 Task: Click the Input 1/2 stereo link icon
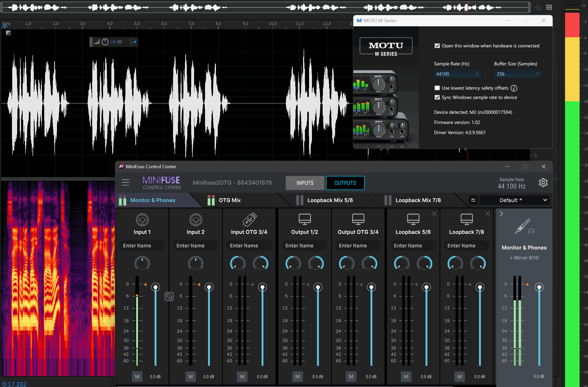[169, 296]
